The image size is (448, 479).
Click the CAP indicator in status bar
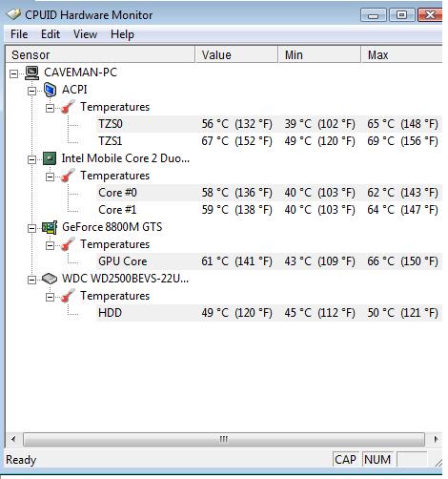[345, 460]
